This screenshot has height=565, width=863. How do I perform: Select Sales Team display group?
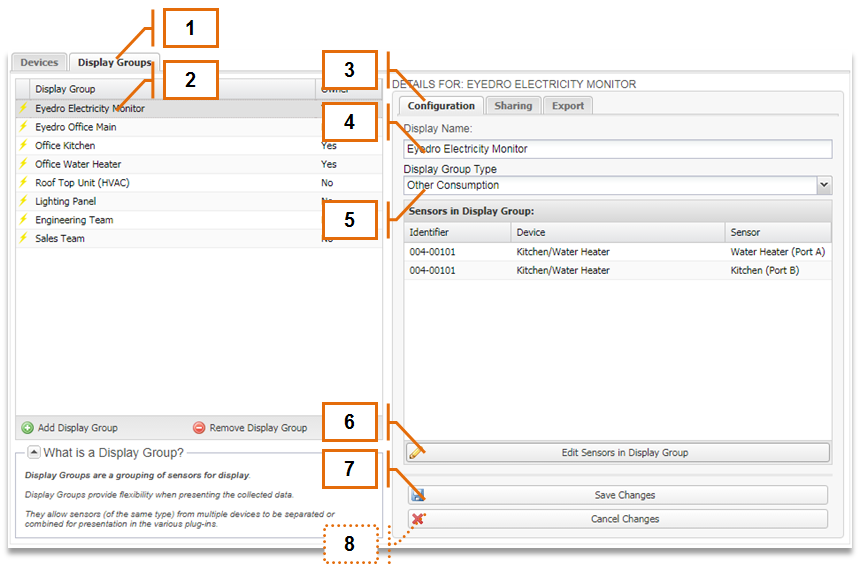pyautogui.click(x=198, y=238)
